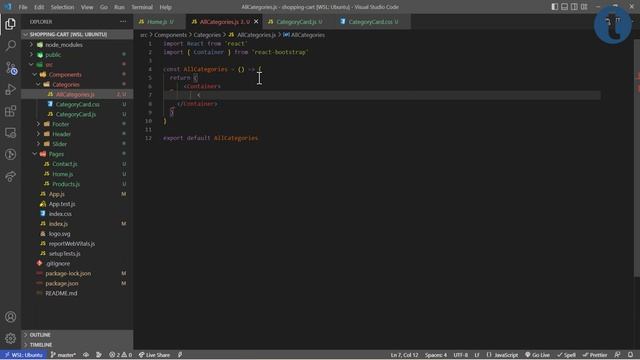Click the UTF-8 encoding indicator

click(461, 355)
